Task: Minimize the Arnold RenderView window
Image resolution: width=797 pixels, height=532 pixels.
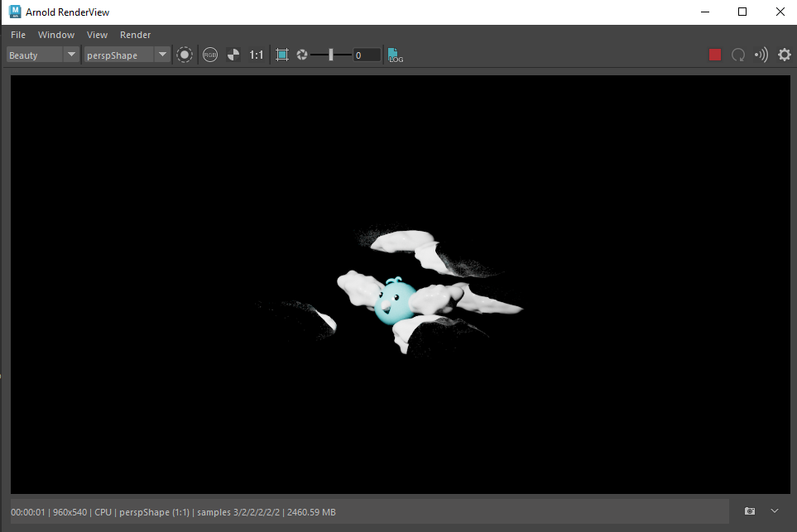Action: pyautogui.click(x=705, y=12)
